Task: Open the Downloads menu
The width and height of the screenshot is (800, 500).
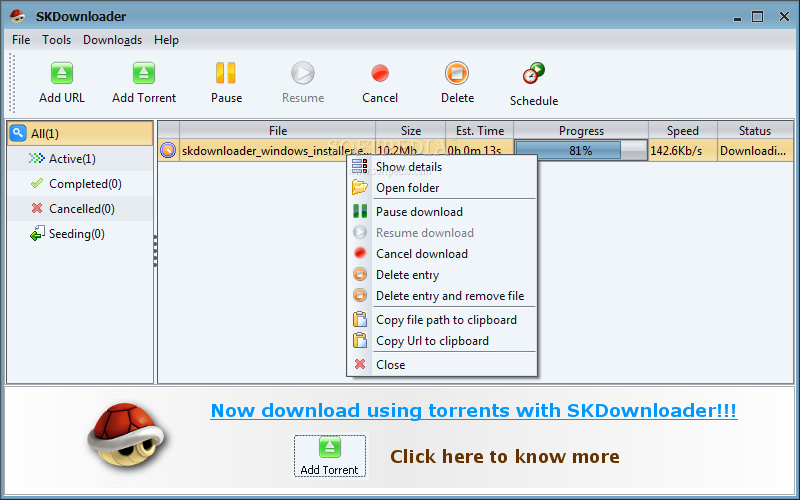Action: [x=112, y=40]
